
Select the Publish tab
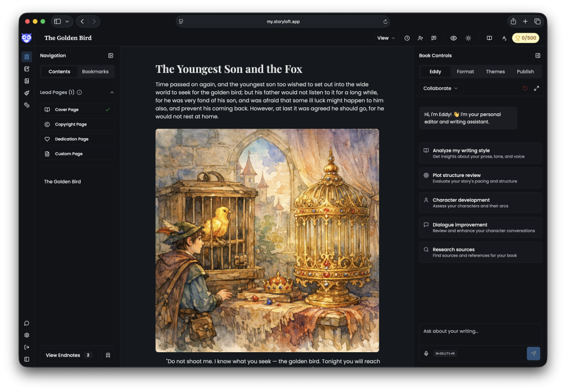pyautogui.click(x=525, y=71)
